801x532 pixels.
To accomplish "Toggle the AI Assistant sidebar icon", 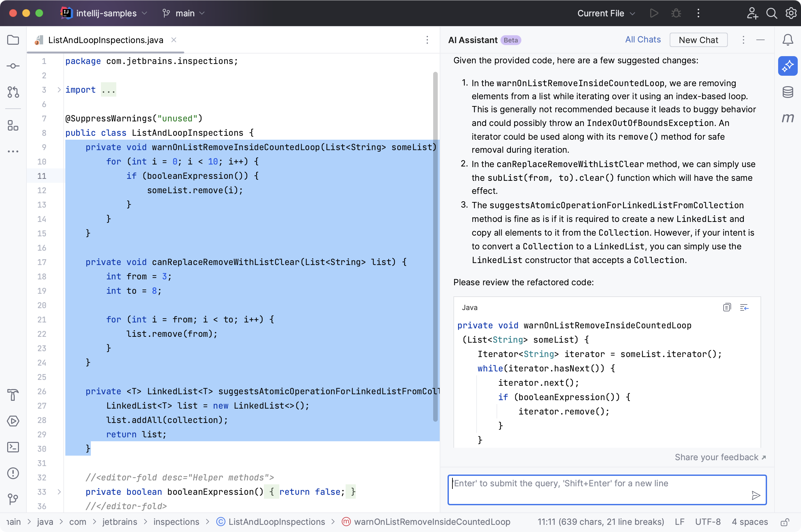I will click(788, 66).
